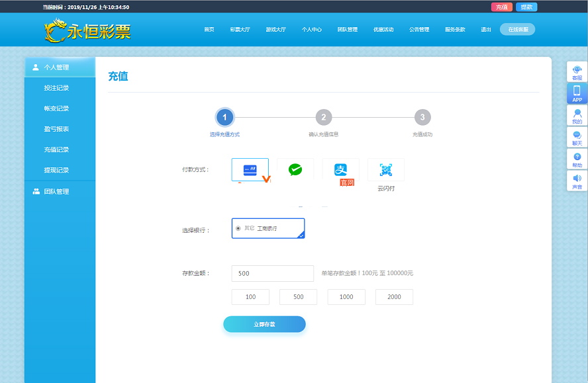
Task: Toggle 声音 sound speaker icon
Action: 577,181
